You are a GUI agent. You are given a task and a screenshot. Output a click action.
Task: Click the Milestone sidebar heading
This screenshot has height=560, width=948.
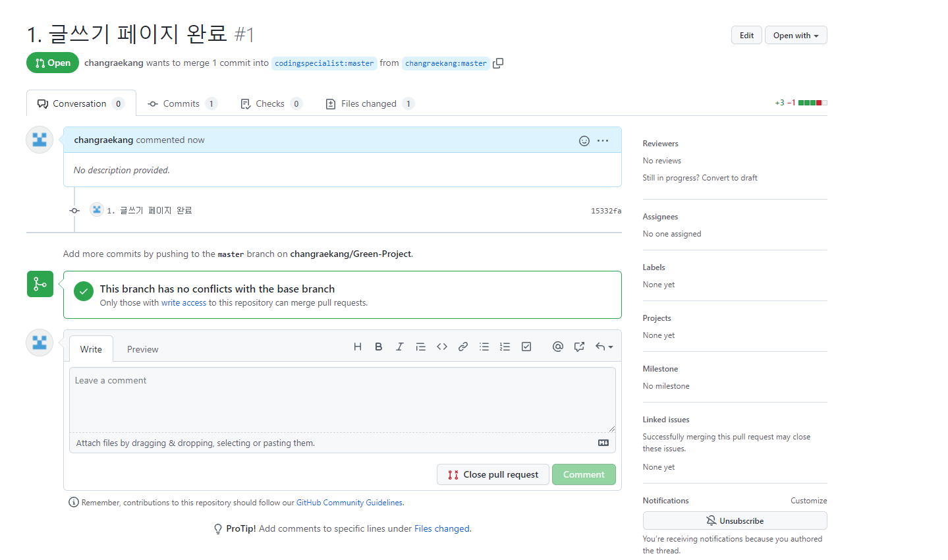point(660,369)
